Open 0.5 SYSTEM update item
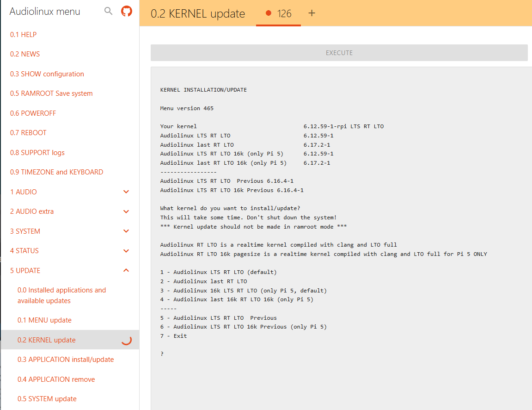Viewport: 532px width, 410px height. point(47,399)
